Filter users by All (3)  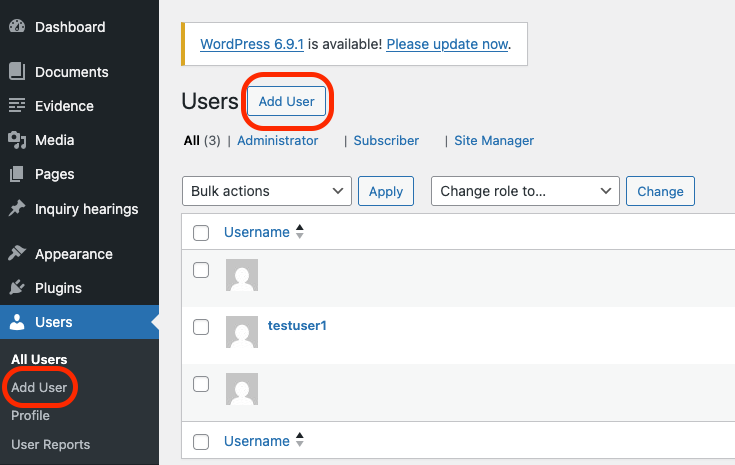(202, 141)
